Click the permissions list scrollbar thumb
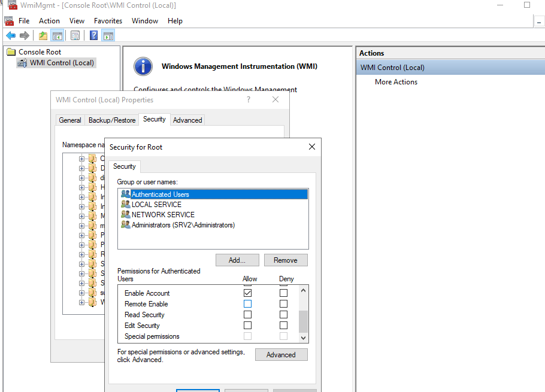The width and height of the screenshot is (545, 392). tap(304, 321)
